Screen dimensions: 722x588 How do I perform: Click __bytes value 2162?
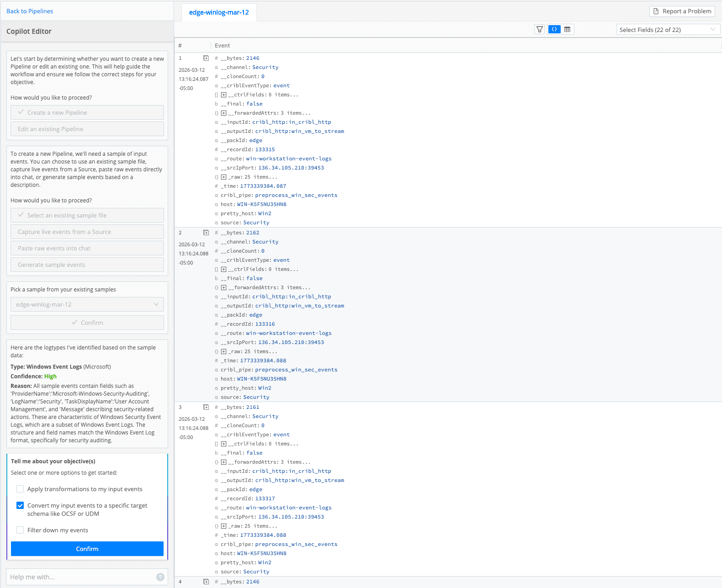253,233
